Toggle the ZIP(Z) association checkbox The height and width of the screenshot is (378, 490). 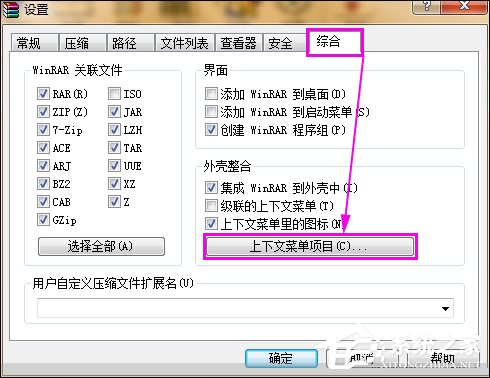point(43,112)
